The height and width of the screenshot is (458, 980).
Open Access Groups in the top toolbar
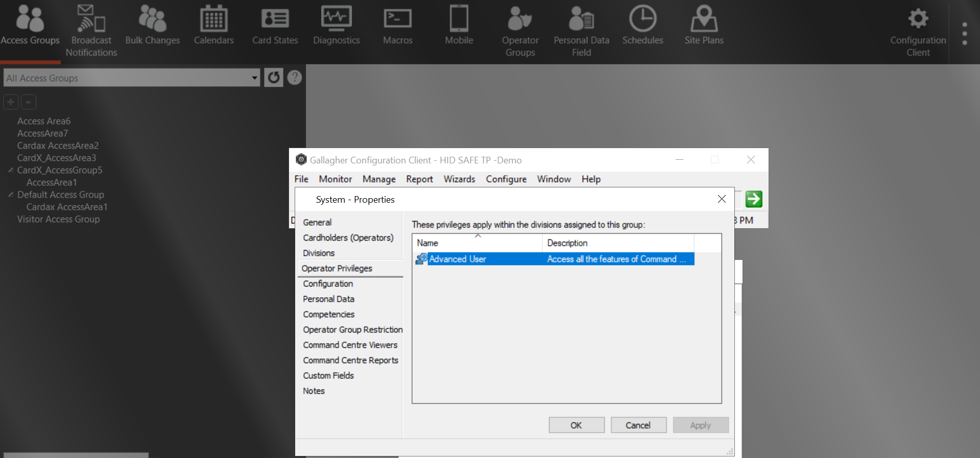[x=30, y=26]
